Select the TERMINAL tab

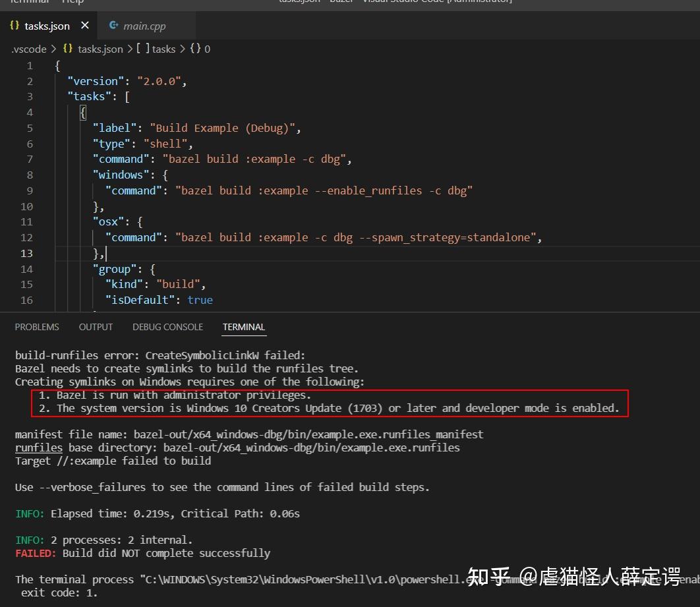[244, 326]
